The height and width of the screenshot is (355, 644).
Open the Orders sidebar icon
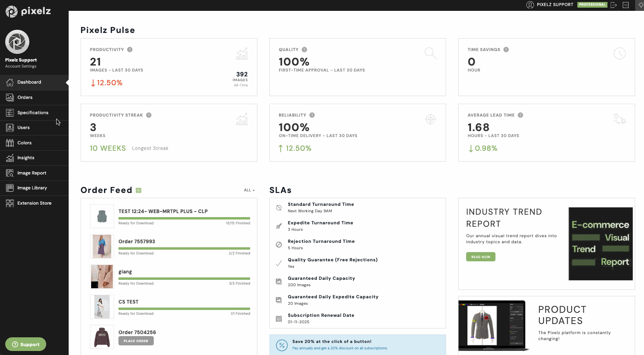click(10, 97)
